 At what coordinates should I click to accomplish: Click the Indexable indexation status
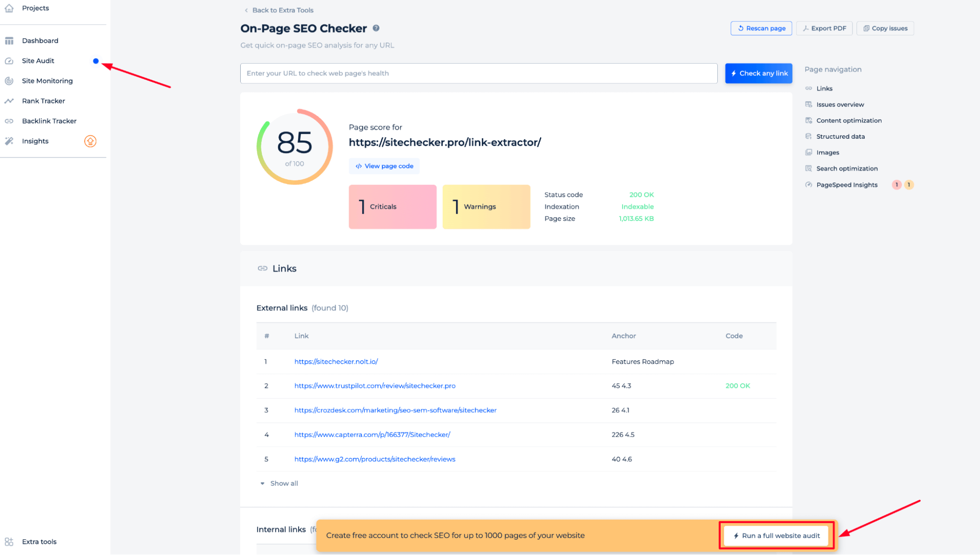coord(637,207)
